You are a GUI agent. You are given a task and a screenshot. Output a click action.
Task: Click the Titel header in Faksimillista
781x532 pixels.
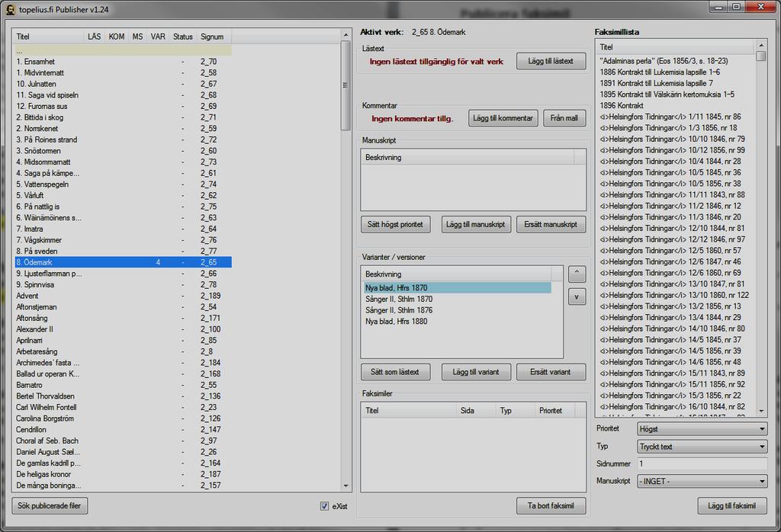[x=675, y=47]
